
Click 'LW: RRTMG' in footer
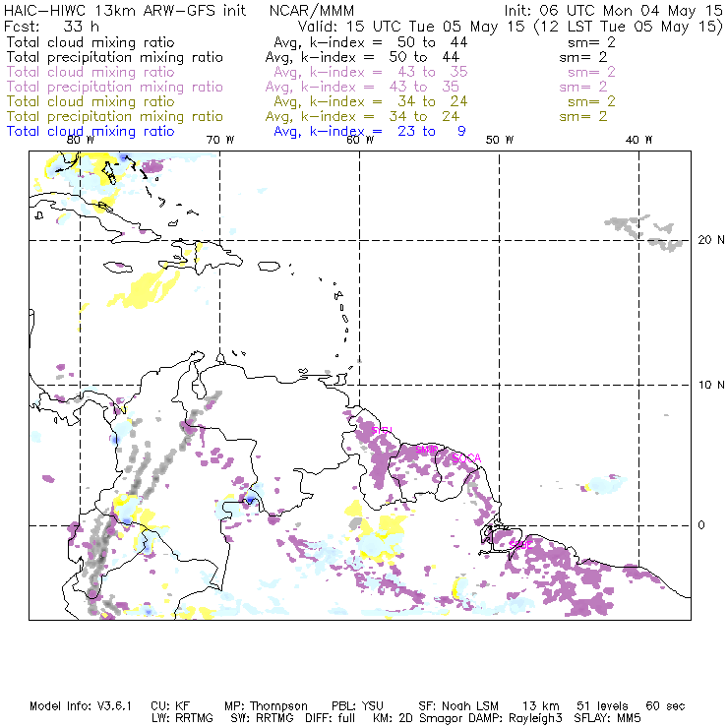182,718
